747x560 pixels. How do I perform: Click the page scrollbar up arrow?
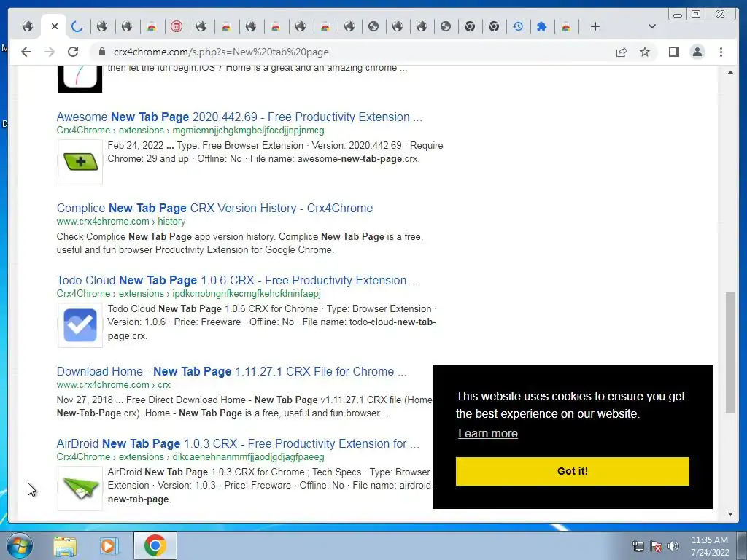[x=730, y=72]
